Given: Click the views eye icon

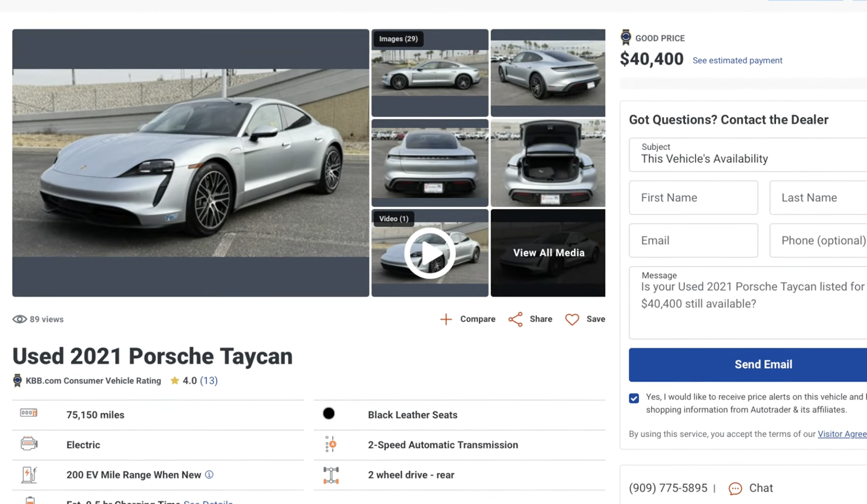Looking at the screenshot, I should [x=19, y=319].
